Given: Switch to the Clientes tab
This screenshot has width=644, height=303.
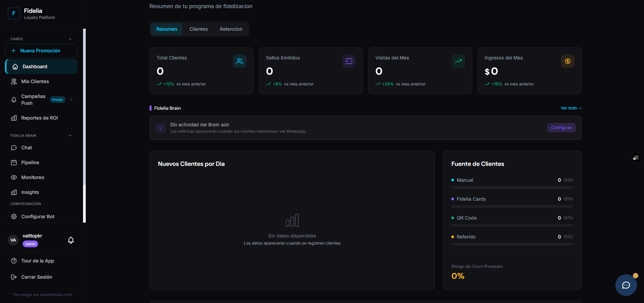Looking at the screenshot, I should (198, 29).
